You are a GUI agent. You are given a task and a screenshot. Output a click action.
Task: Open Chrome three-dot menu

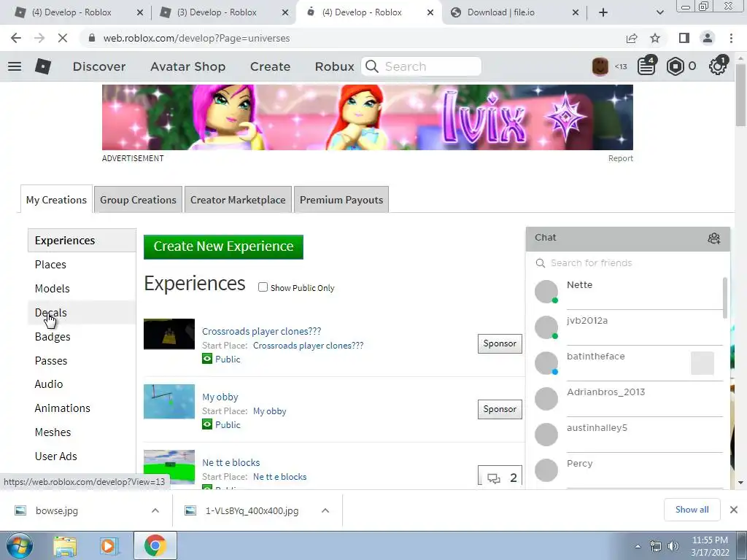click(731, 38)
